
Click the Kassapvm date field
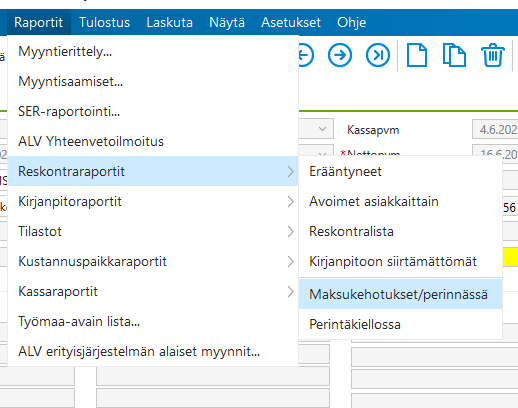click(x=495, y=129)
